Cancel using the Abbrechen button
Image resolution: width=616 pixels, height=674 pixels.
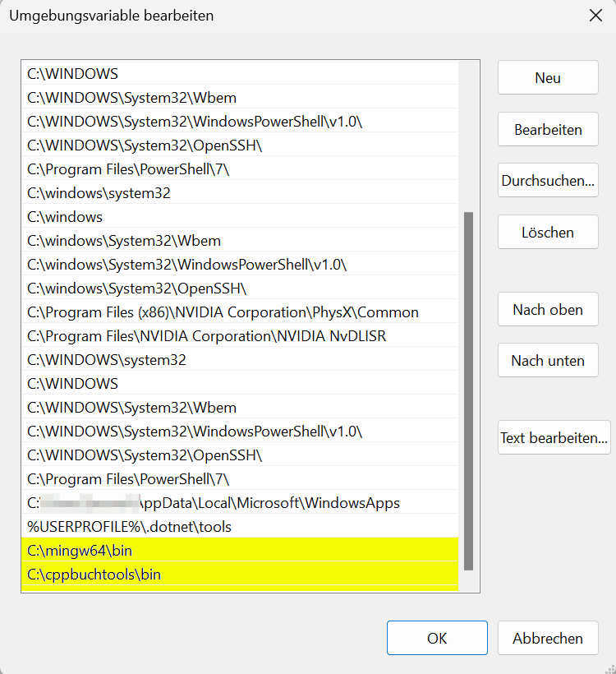(547, 638)
